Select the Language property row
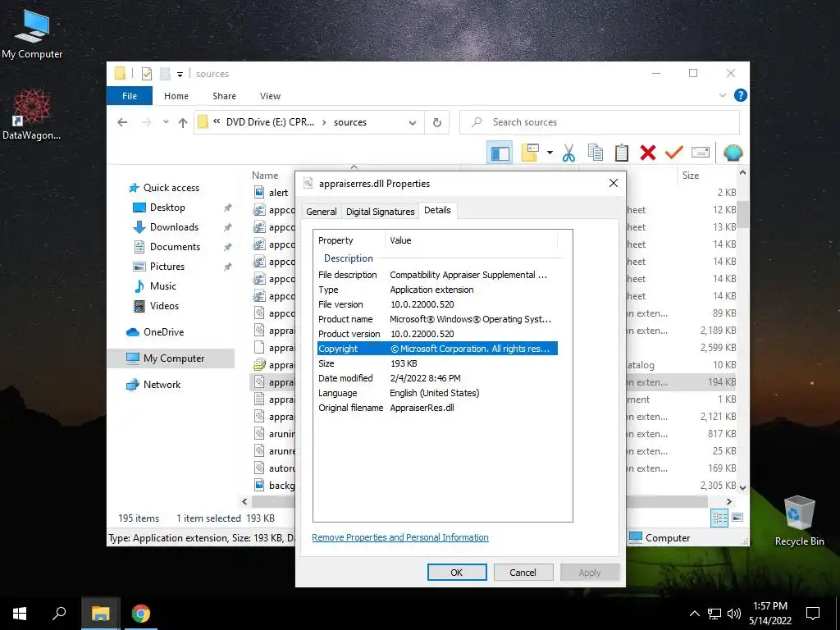Screen dimensions: 840x630 pyautogui.click(x=437, y=393)
